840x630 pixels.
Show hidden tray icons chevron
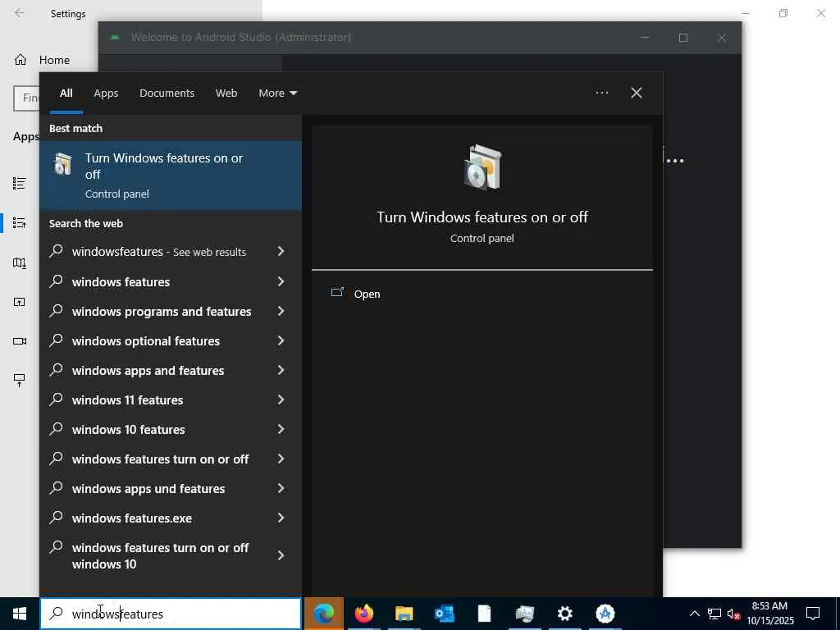point(694,614)
